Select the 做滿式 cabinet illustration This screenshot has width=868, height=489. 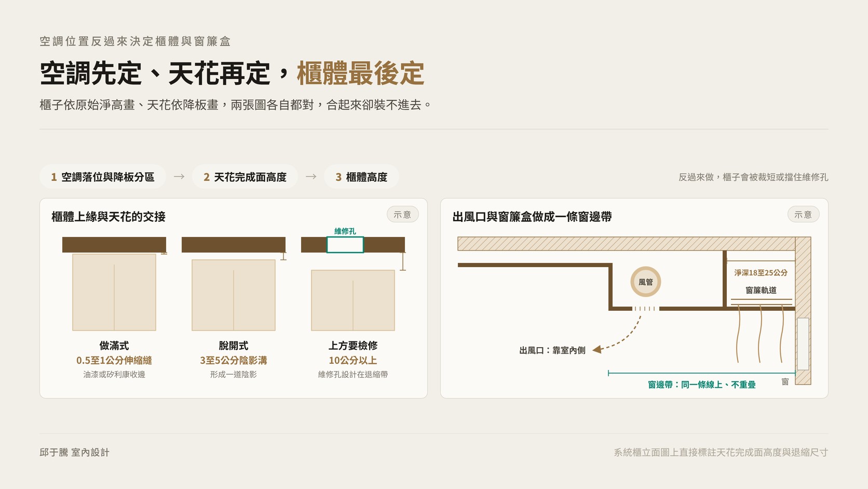pyautogui.click(x=114, y=292)
